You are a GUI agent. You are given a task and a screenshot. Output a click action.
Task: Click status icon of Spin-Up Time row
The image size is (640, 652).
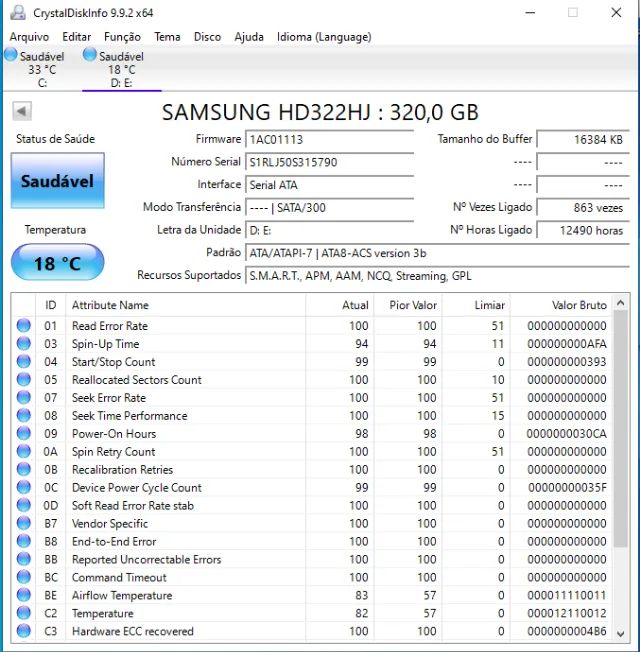click(x=24, y=343)
